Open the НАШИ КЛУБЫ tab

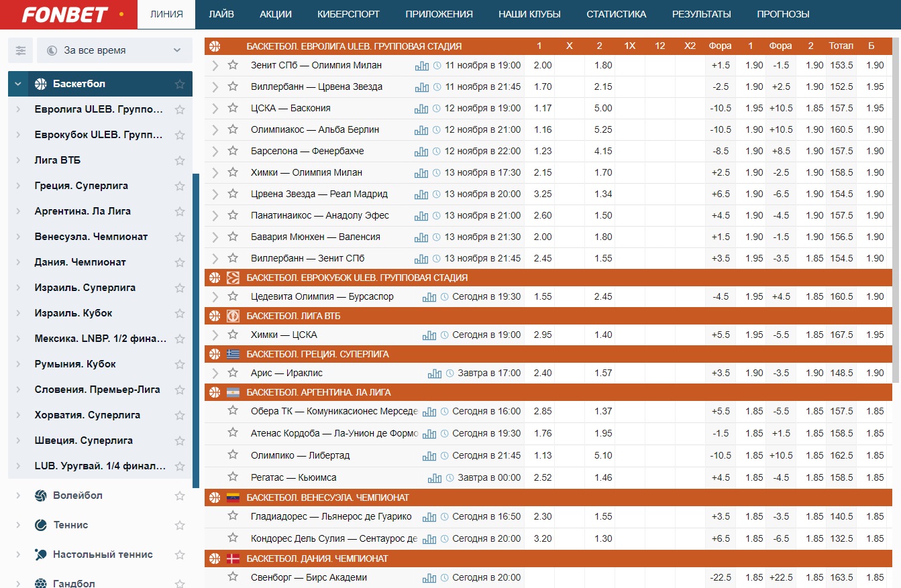pyautogui.click(x=529, y=14)
